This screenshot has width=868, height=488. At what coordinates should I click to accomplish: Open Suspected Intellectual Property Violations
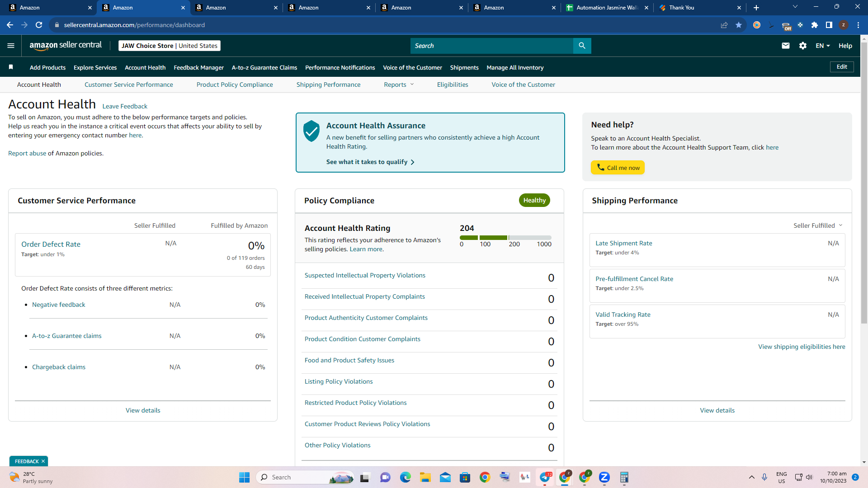tap(365, 275)
